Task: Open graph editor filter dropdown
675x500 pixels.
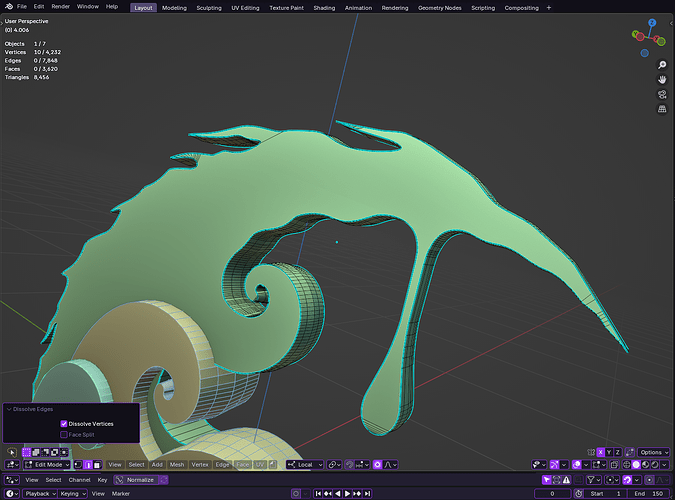Action: (594, 480)
